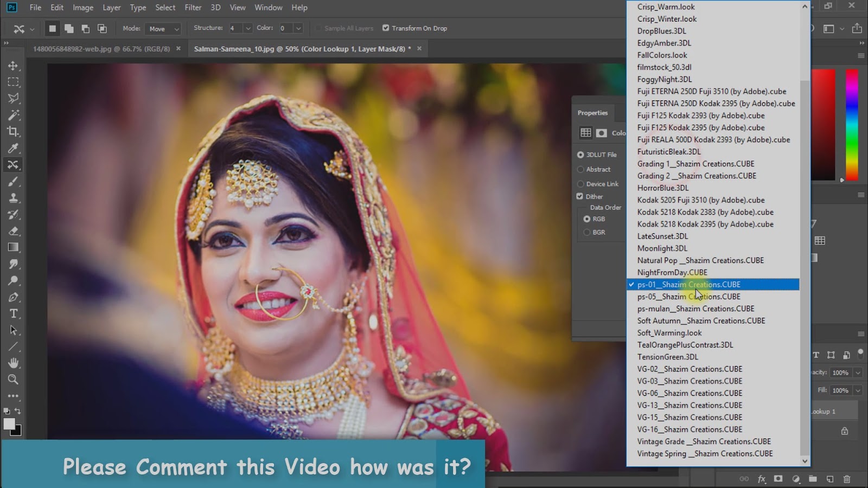Image resolution: width=868 pixels, height=488 pixels.
Task: Select the Zoom tool
Action: coord(14,380)
